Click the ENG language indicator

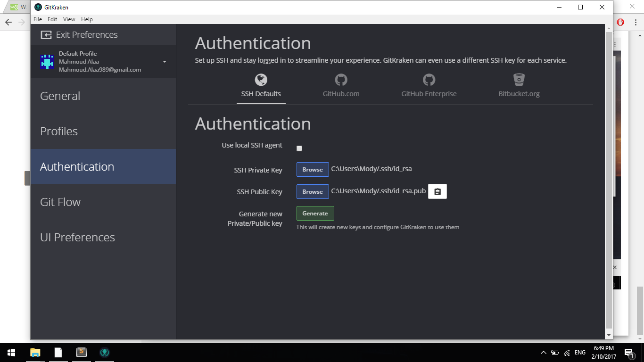click(580, 353)
